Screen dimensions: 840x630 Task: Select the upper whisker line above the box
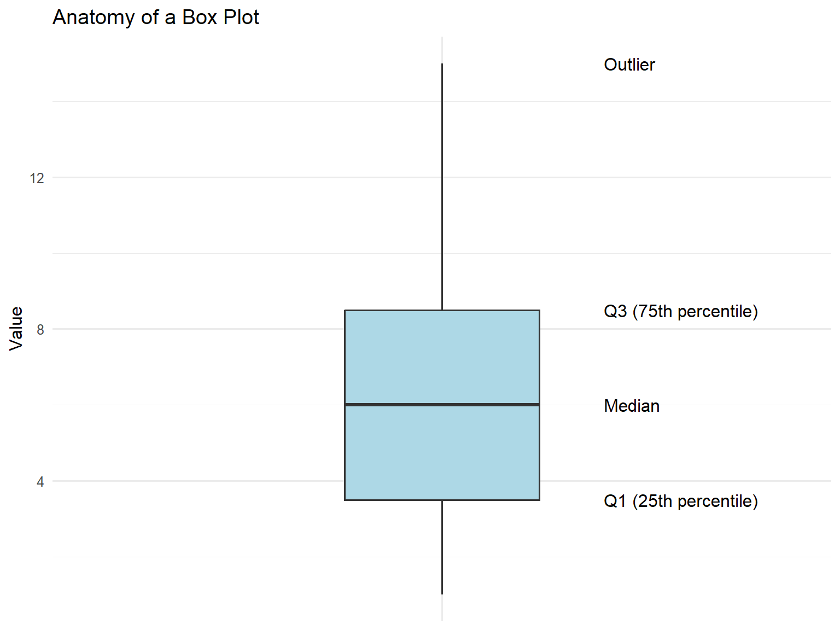pyautogui.click(x=442, y=186)
